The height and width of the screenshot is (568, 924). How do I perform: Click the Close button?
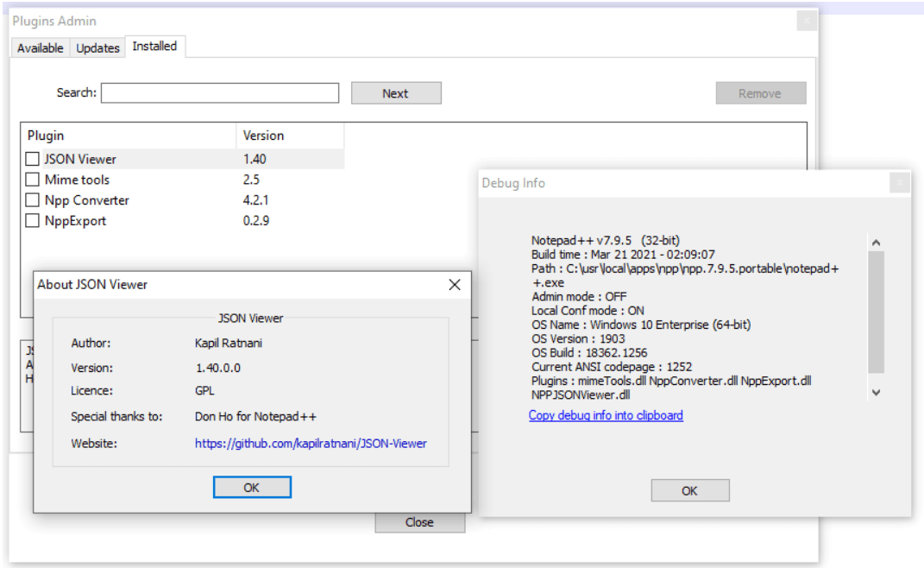click(x=419, y=521)
